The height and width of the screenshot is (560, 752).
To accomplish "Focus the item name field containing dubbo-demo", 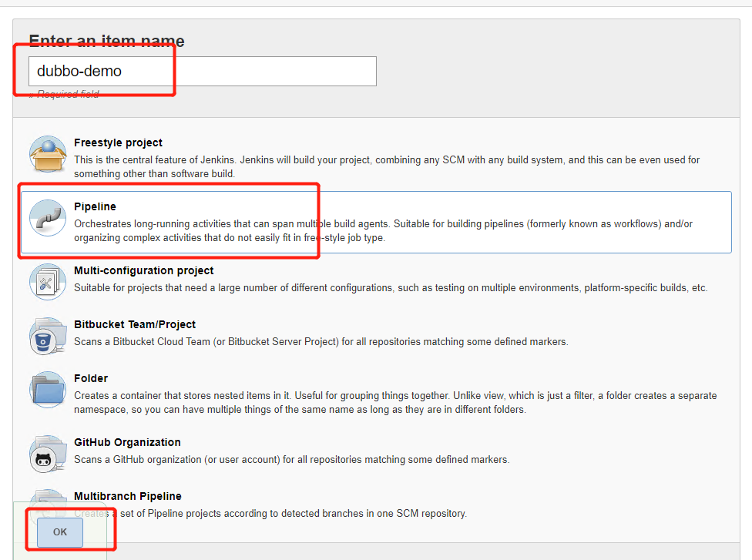I will [x=202, y=71].
